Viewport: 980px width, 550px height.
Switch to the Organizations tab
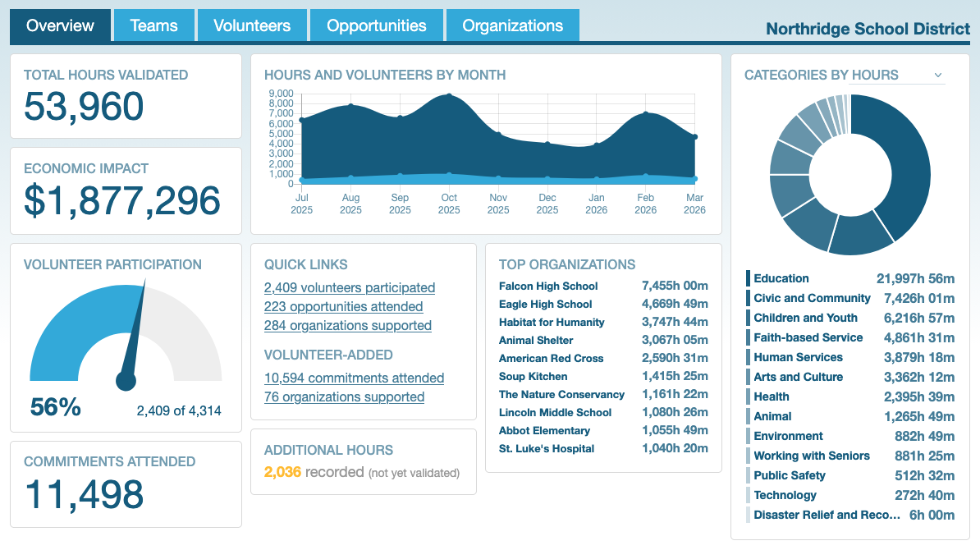pos(512,25)
